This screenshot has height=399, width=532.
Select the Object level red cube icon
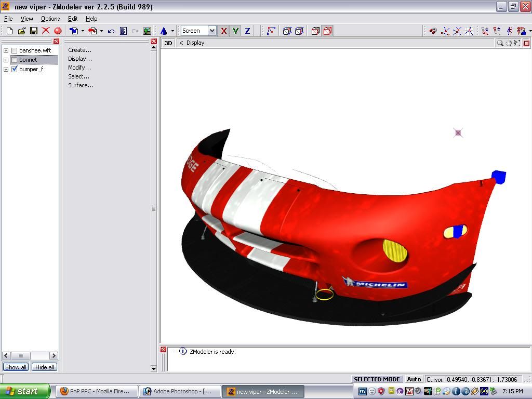point(327,31)
